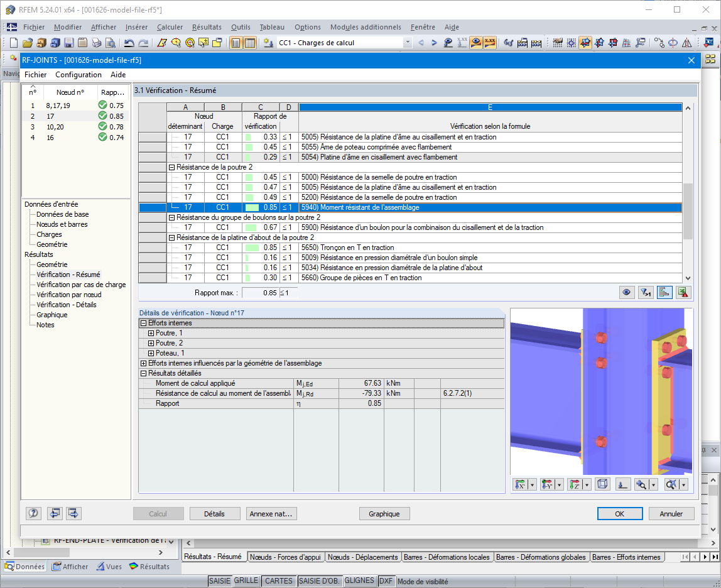Confirm with the OK button
This screenshot has height=588, width=721.
pos(620,514)
